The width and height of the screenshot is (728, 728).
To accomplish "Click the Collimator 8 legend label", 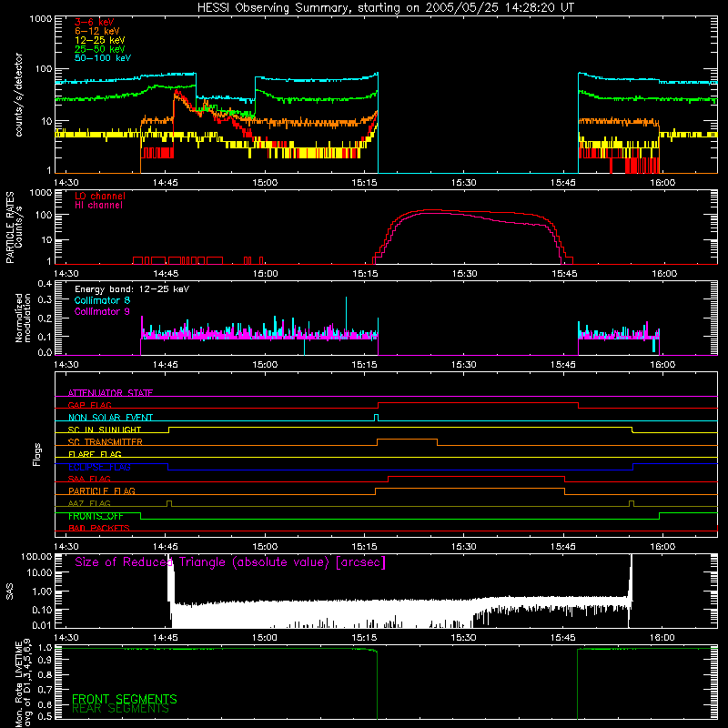I will point(102,300).
